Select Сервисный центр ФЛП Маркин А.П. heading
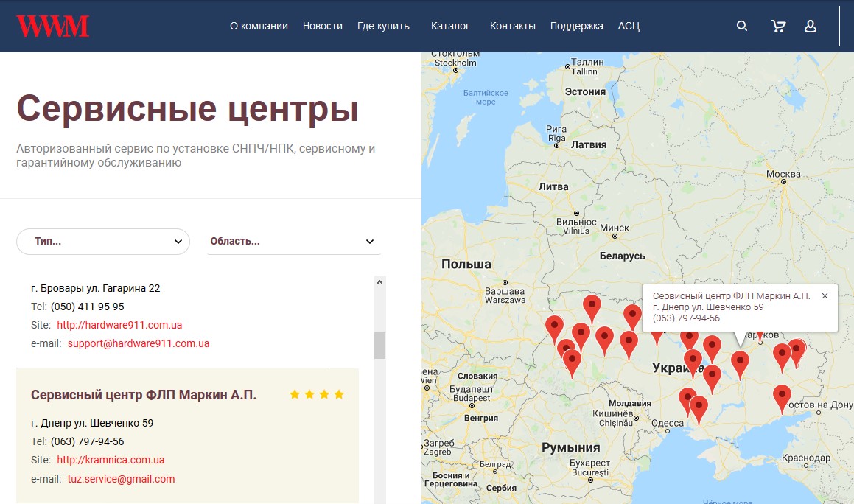This screenshot has width=854, height=504. [144, 394]
